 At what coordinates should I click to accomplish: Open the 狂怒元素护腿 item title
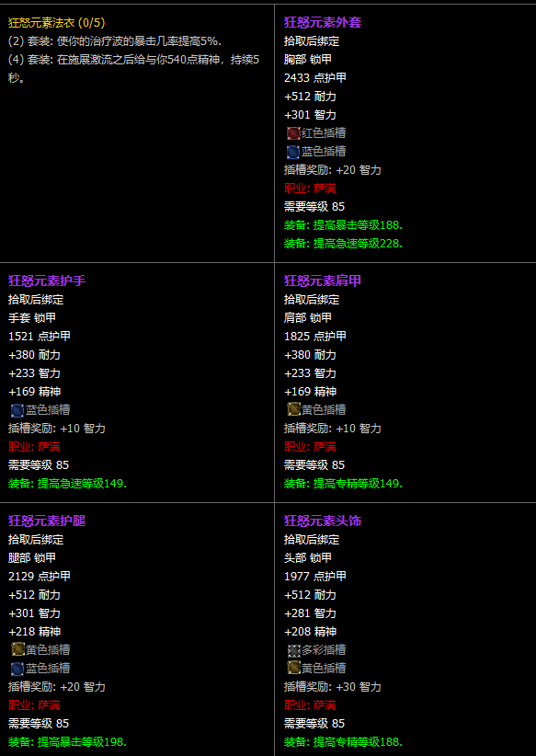point(47,521)
